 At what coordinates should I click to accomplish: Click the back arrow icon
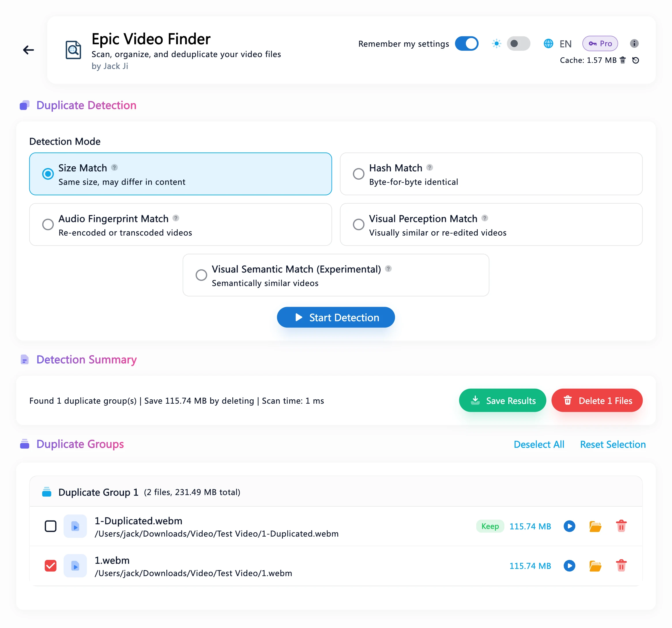click(x=28, y=50)
